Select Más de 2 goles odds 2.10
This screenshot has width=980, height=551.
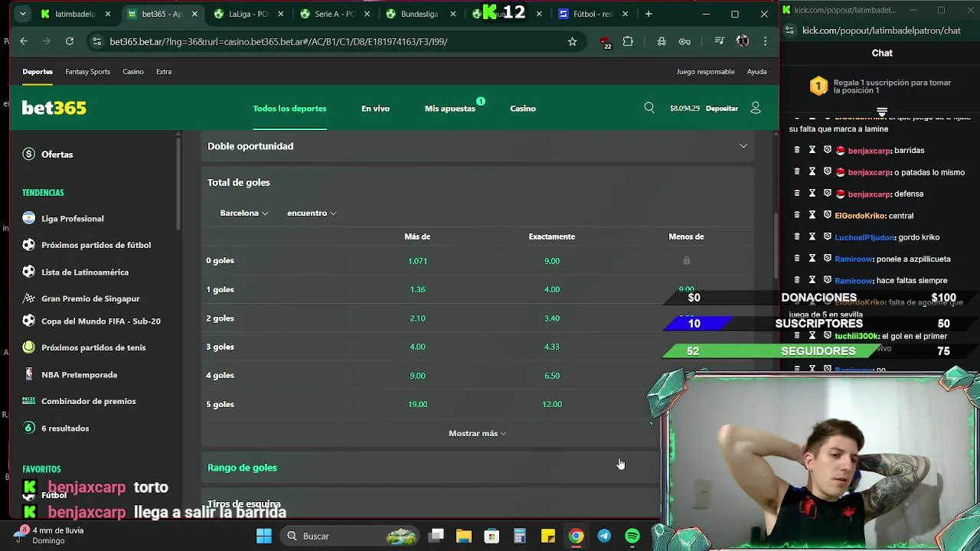[417, 318]
